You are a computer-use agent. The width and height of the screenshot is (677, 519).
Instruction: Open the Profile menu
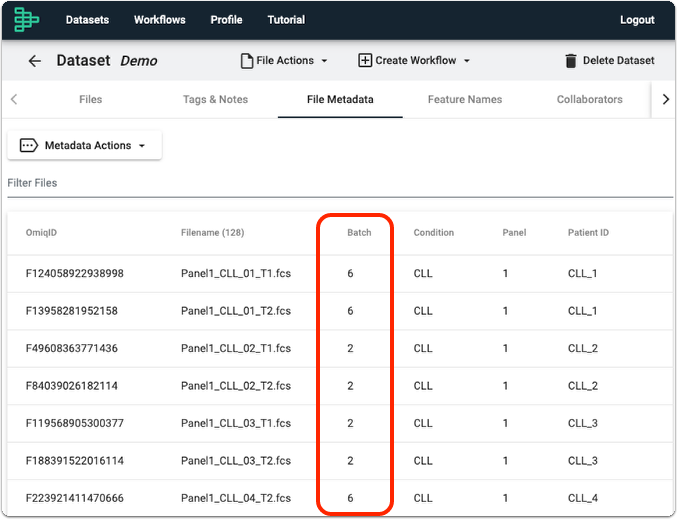[x=226, y=20]
